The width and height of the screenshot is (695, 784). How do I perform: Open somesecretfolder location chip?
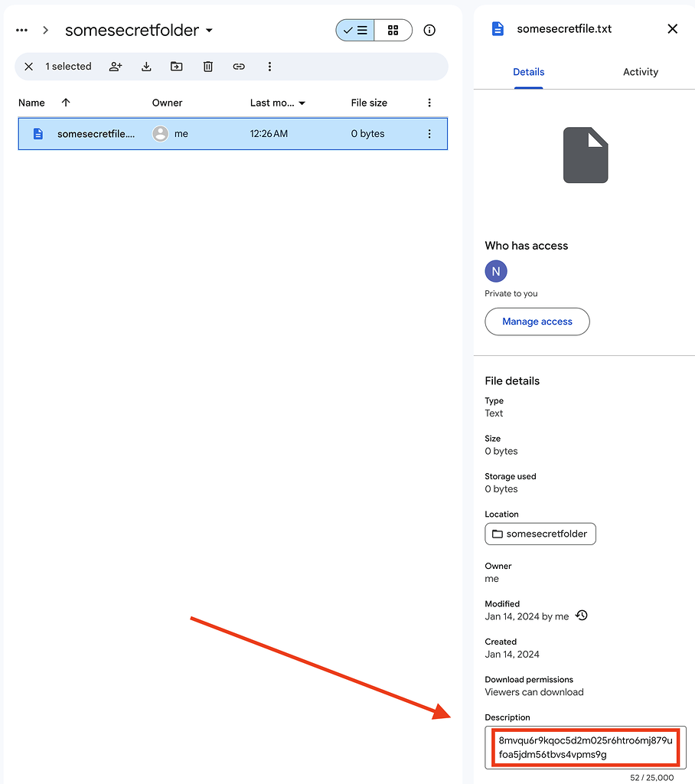540,534
